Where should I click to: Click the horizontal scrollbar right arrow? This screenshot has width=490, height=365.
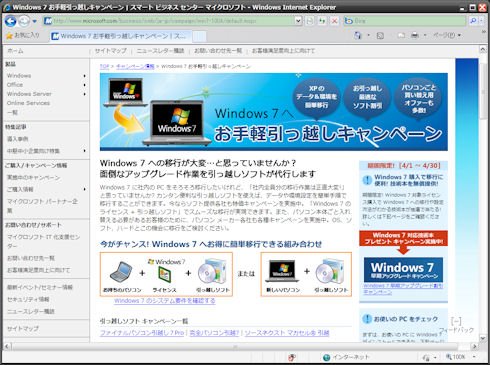pos(475,347)
